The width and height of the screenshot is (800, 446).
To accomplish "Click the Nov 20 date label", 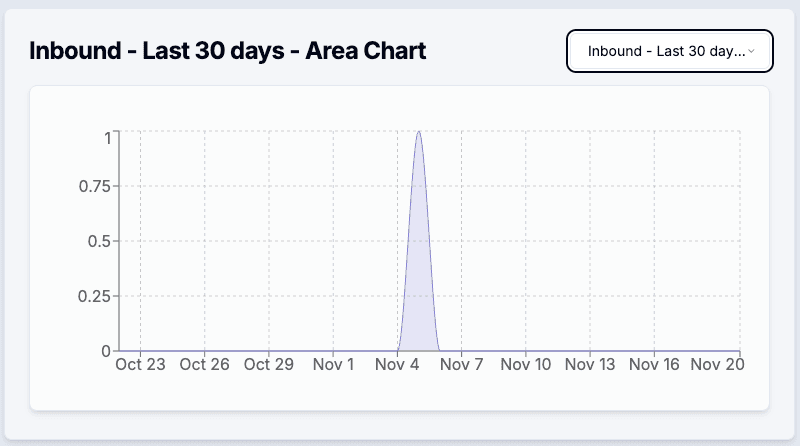I will [717, 365].
